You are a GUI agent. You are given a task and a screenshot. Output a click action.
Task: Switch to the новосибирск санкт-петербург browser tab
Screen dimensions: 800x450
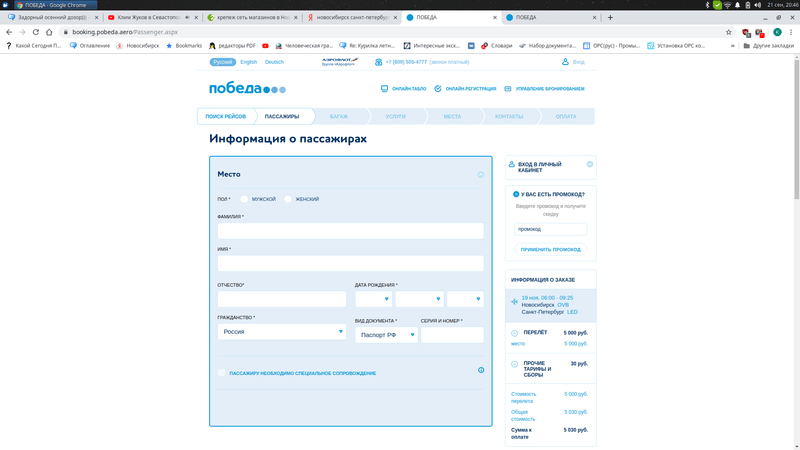tap(352, 17)
